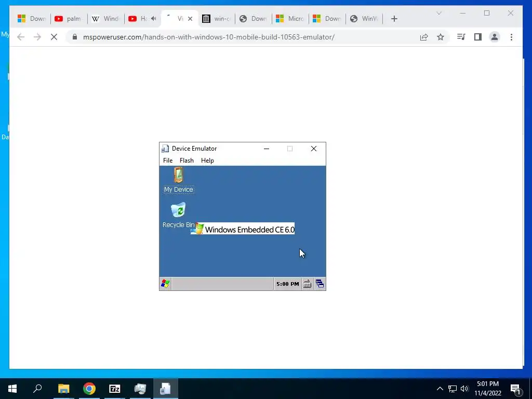This screenshot has width=532, height=399.
Task: Open the Help menu in Device Emulator
Action: (207, 161)
